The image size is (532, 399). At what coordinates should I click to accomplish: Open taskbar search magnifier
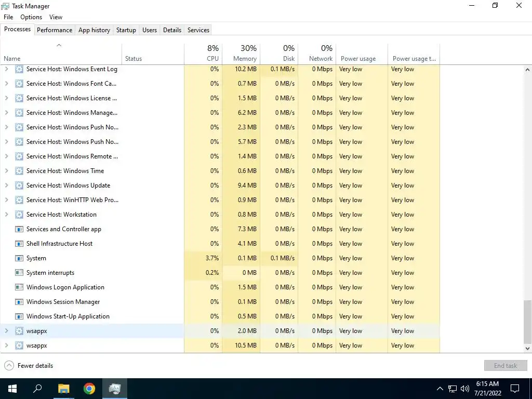click(x=37, y=389)
